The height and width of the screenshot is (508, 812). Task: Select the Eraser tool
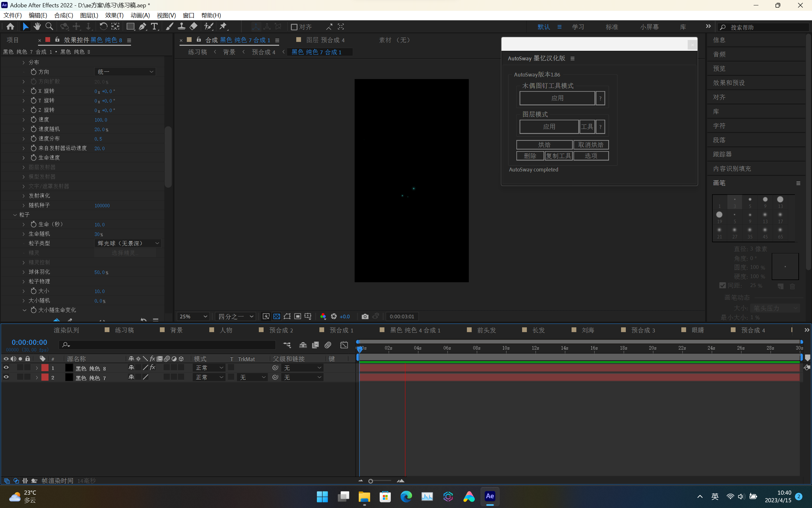pyautogui.click(x=193, y=27)
